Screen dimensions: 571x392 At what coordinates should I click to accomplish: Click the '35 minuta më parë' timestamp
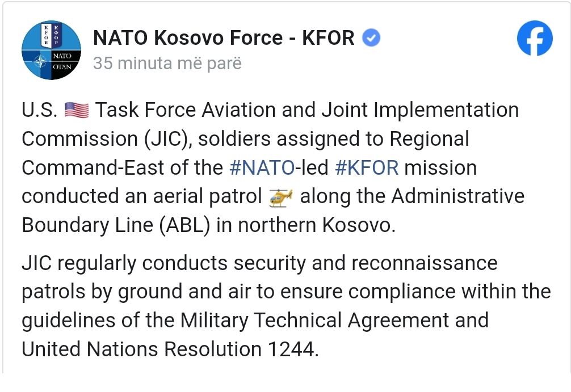tap(167, 64)
